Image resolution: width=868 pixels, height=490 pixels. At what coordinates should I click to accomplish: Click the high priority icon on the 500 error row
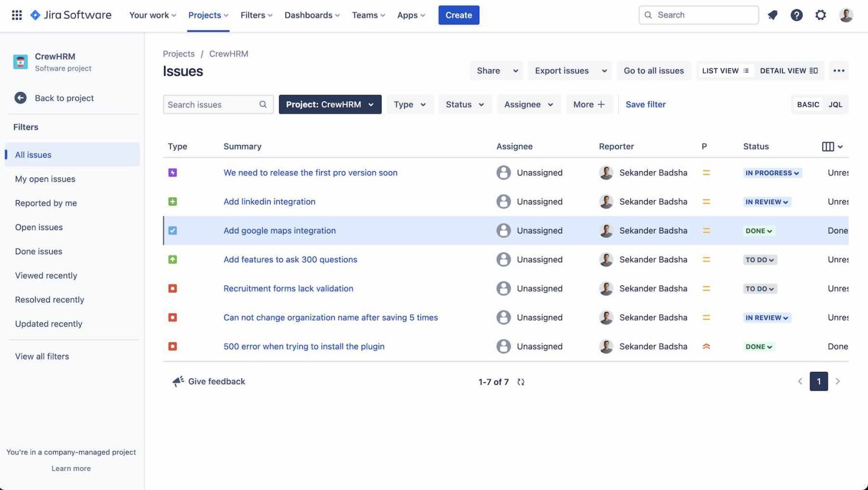pos(706,346)
